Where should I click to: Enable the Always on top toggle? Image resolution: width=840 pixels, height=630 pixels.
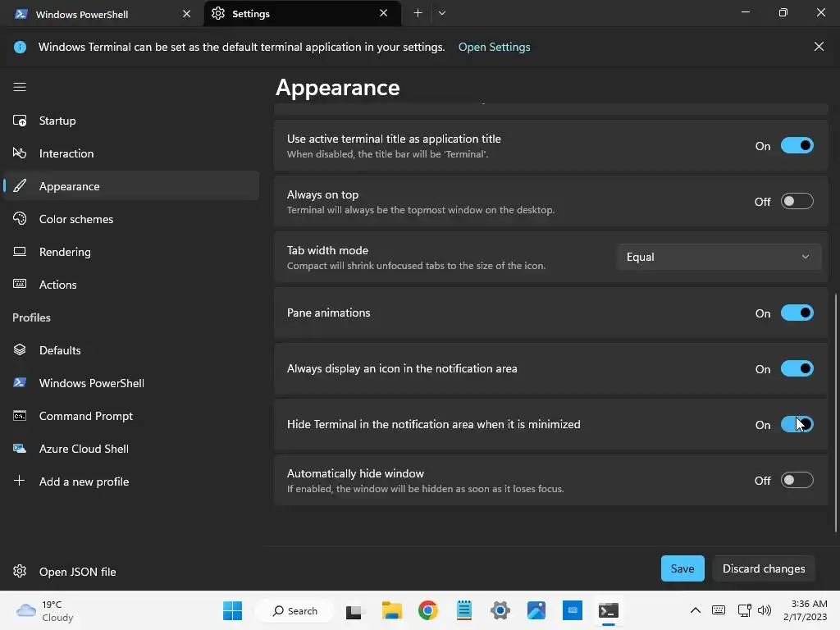tap(797, 202)
